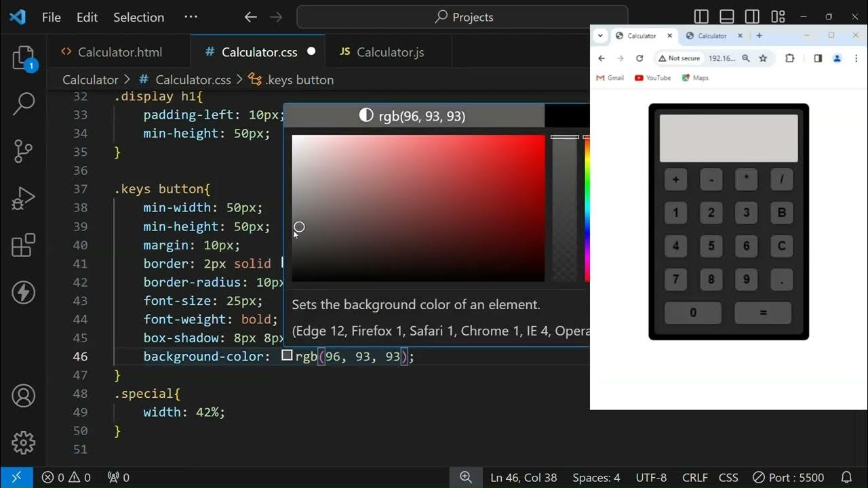Click the calculator C clear key
This screenshot has height=488, width=868.
click(x=781, y=246)
